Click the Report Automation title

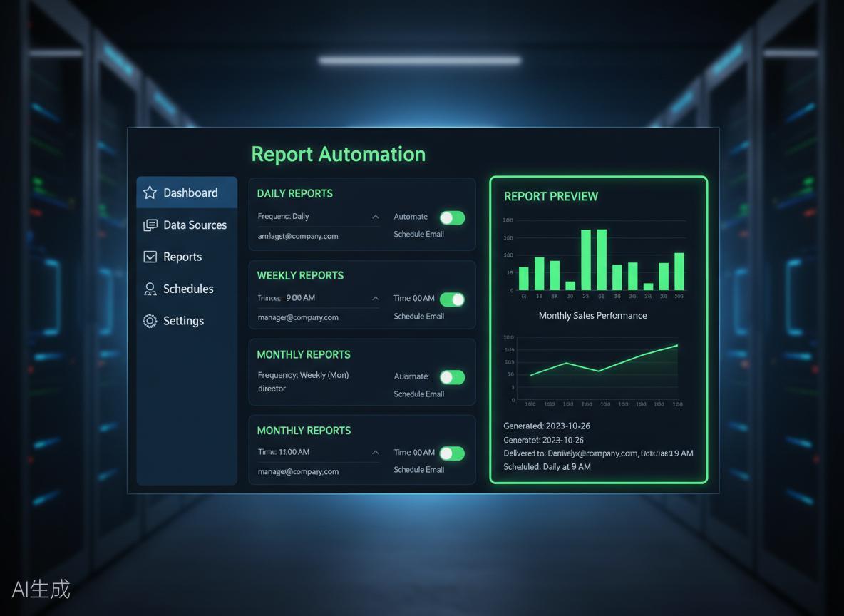point(339,155)
